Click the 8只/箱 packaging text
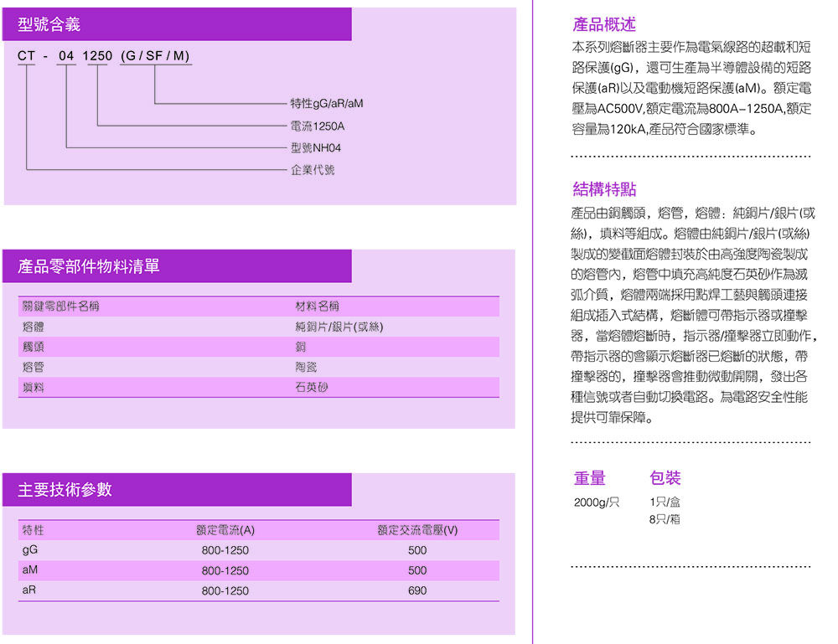Image resolution: width=838 pixels, height=644 pixels. (x=665, y=519)
